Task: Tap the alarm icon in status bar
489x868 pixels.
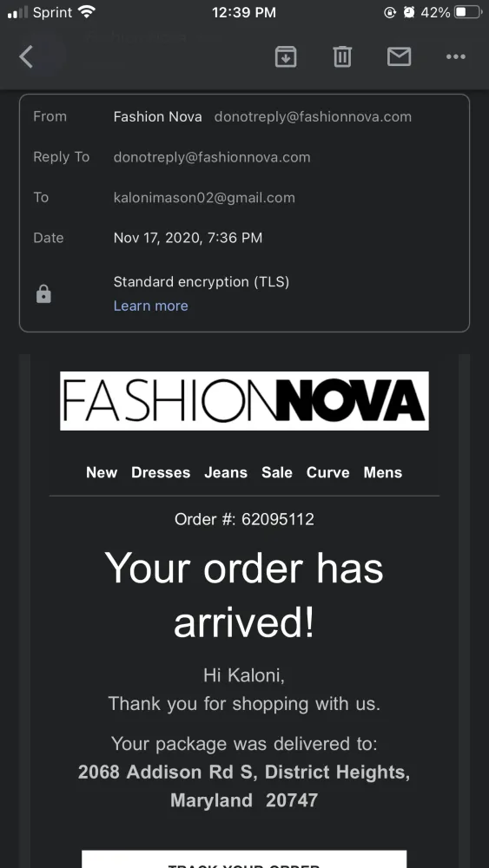Action: pyautogui.click(x=409, y=12)
